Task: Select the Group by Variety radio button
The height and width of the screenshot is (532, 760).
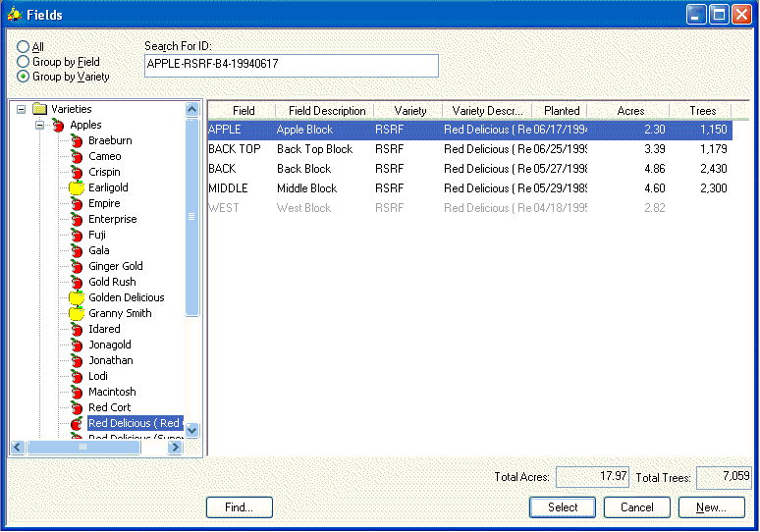Action: 23,77
